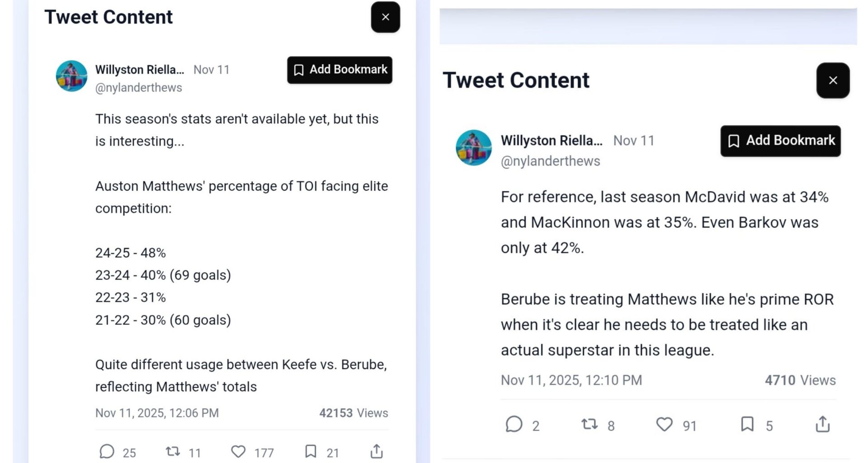Retweet the Auston Matthews TOI tweet

[173, 452]
